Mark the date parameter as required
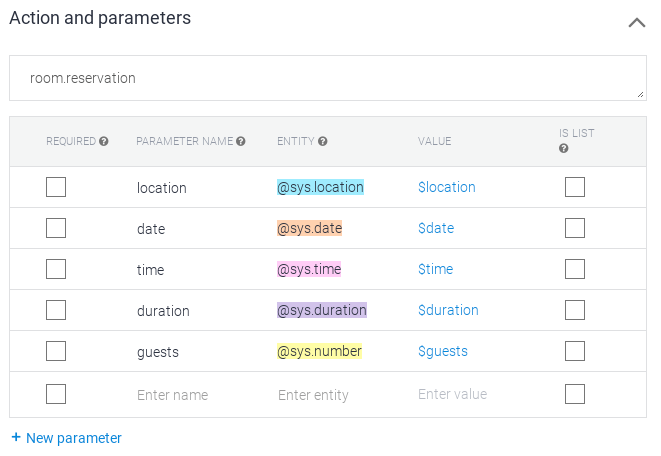661x456 pixels. 56,228
